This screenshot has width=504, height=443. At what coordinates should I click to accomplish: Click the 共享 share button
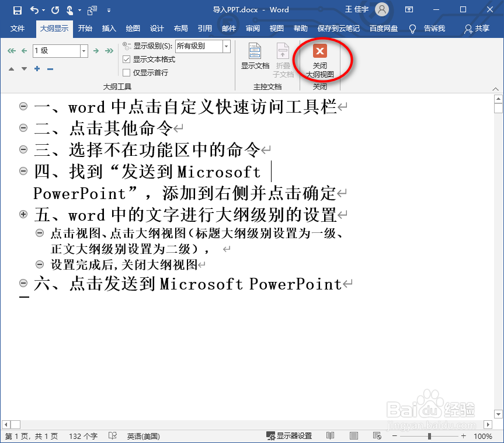[477, 29]
